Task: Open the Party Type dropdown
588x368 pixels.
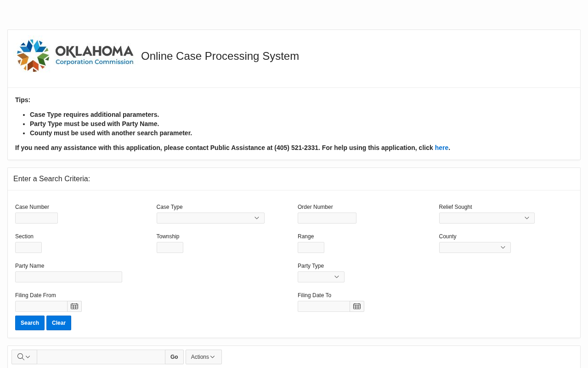Action: pyautogui.click(x=321, y=277)
